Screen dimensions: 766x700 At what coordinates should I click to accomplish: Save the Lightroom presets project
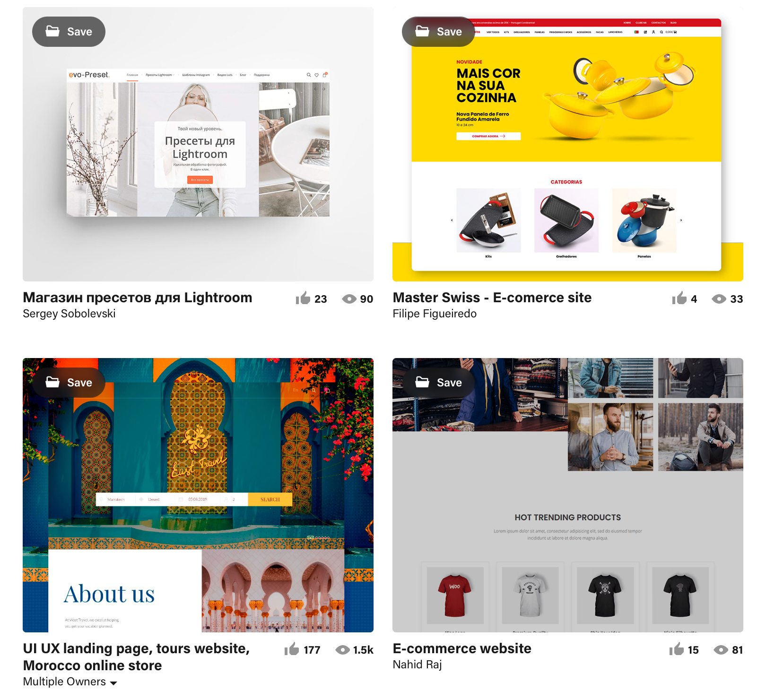(69, 32)
